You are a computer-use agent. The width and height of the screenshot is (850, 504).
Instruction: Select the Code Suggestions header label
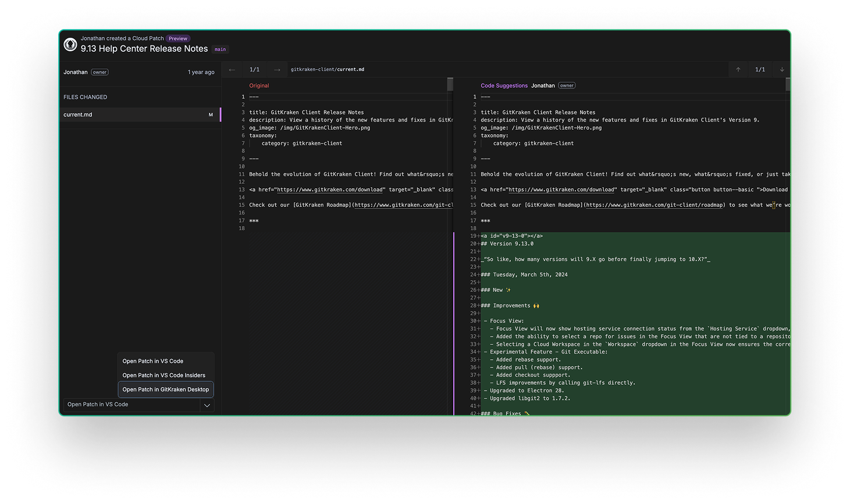point(504,85)
